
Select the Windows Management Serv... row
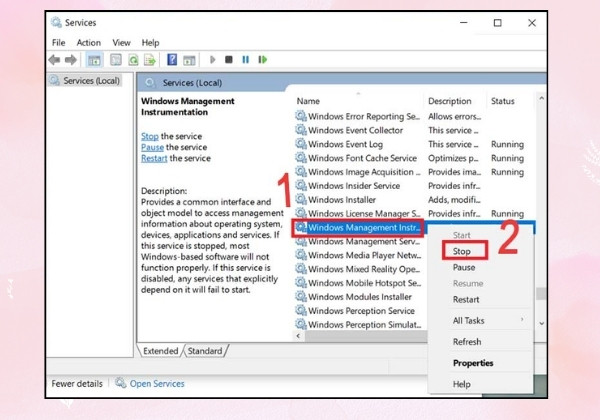[x=359, y=241]
